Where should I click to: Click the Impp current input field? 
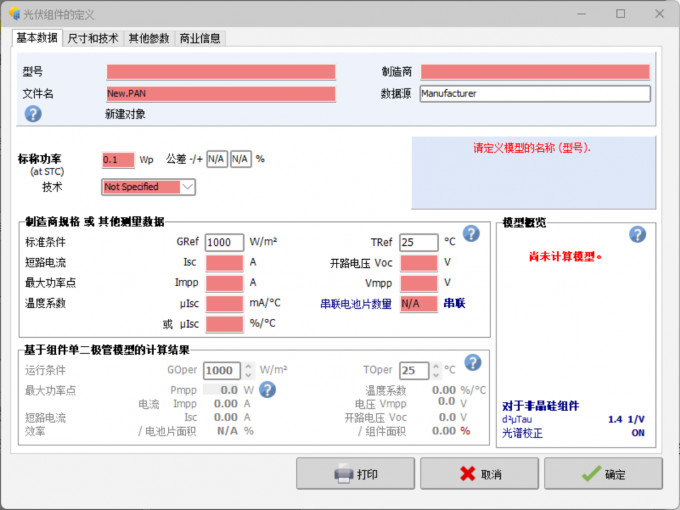pos(224,283)
